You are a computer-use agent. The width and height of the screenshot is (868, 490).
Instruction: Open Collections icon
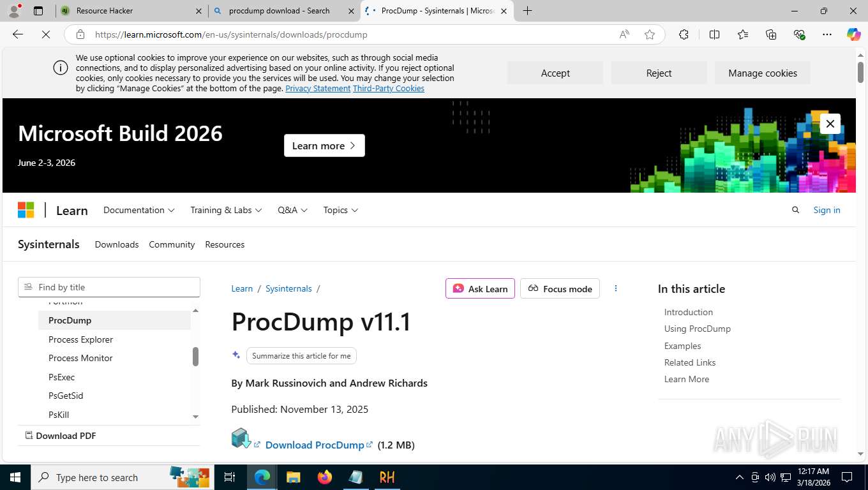pyautogui.click(x=771, y=34)
